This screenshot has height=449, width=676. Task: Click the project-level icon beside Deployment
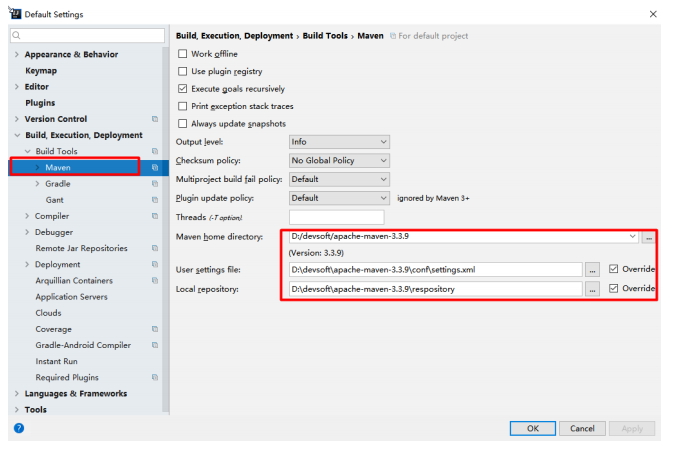tap(155, 264)
